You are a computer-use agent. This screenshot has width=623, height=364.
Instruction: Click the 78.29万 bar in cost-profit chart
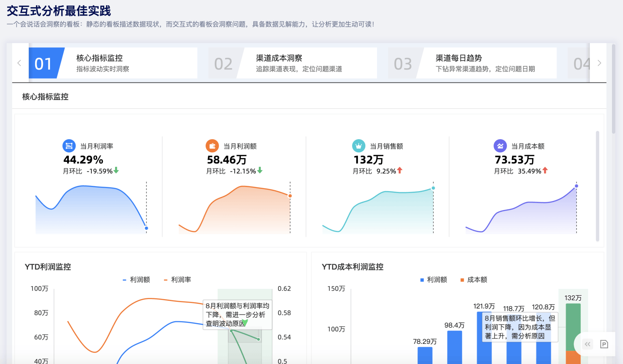point(425,356)
